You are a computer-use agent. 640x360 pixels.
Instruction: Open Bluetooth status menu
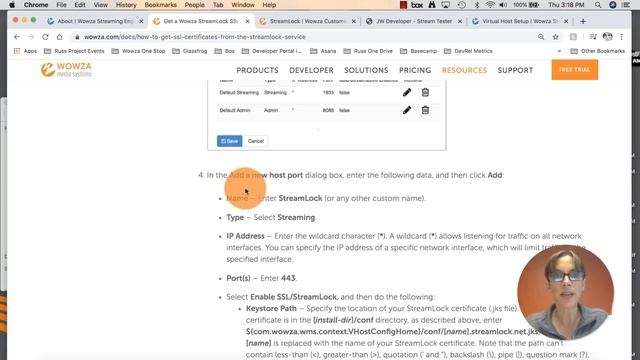476,5
